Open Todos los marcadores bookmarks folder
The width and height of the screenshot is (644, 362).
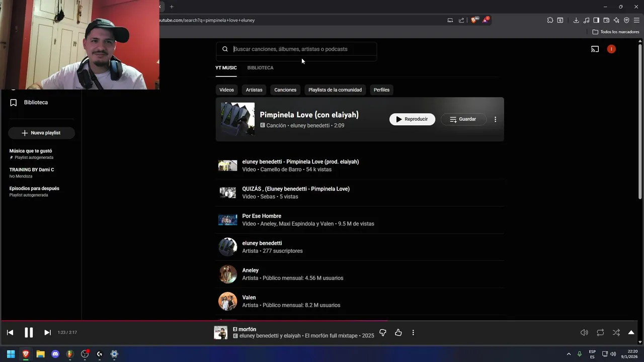tap(616, 32)
